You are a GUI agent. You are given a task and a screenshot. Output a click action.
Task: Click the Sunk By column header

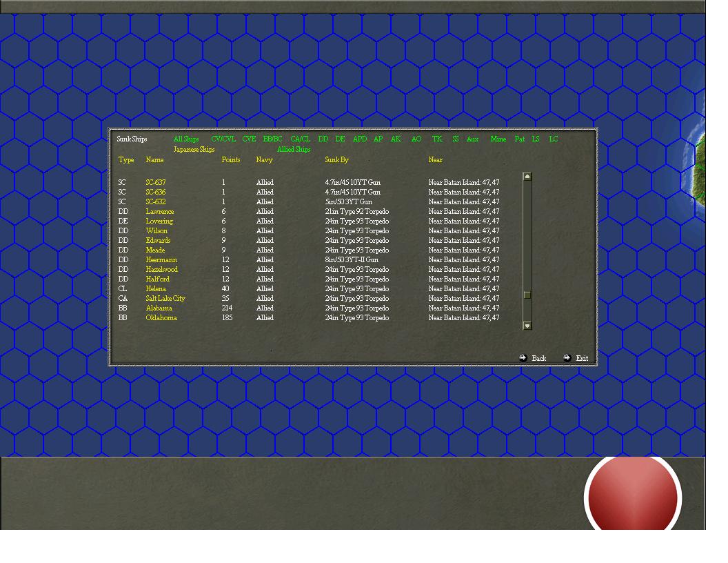click(336, 160)
